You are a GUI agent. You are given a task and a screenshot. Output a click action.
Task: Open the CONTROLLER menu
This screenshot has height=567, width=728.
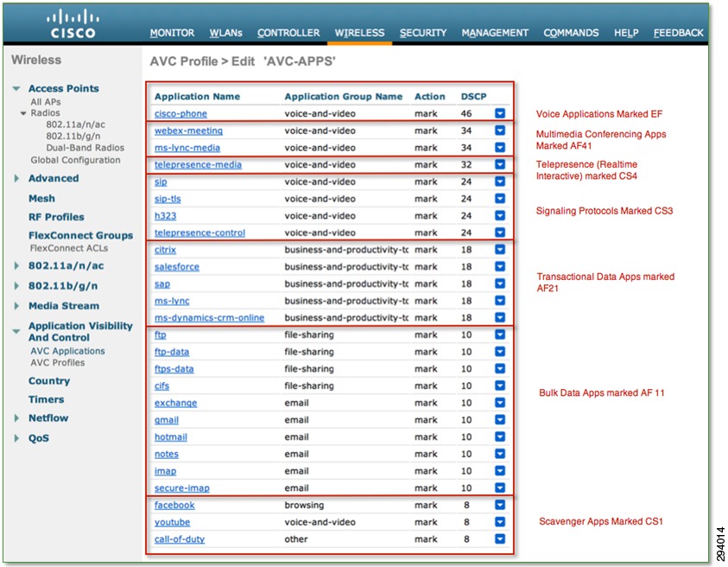[x=288, y=33]
